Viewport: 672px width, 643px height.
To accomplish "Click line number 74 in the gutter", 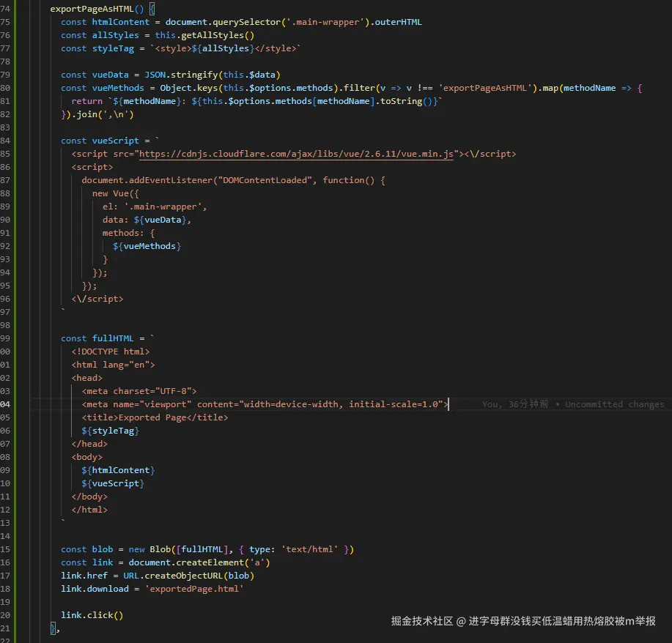I will click(x=6, y=9).
